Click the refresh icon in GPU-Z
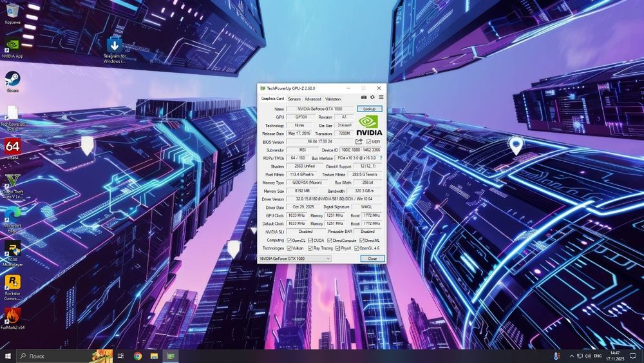 pos(372,97)
